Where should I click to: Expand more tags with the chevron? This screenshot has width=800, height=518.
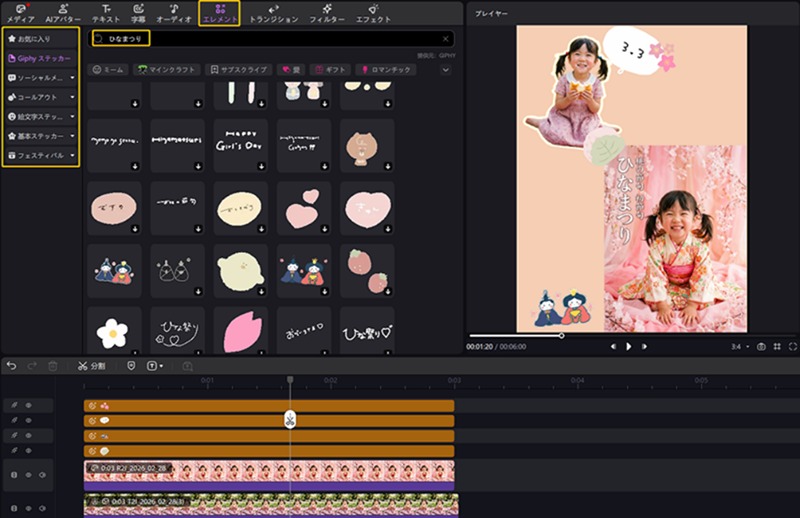446,70
